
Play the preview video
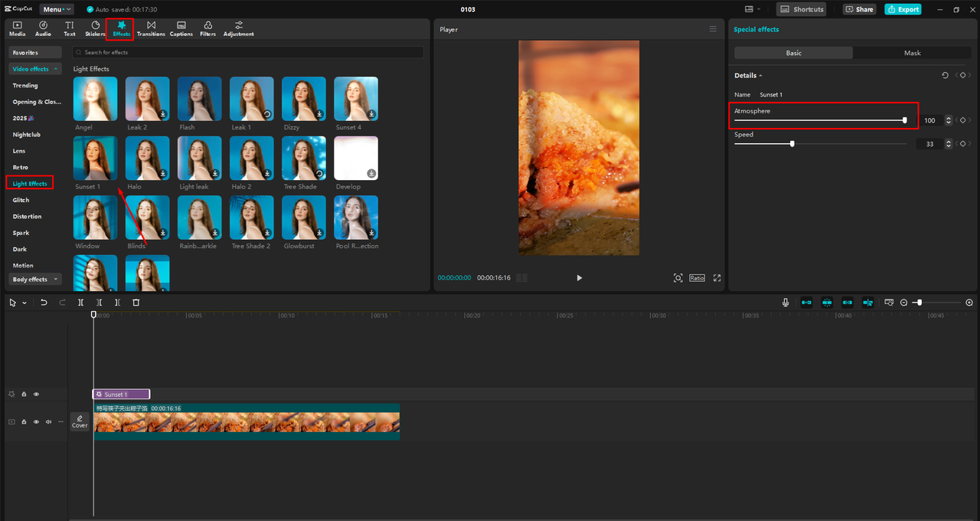[x=579, y=278]
